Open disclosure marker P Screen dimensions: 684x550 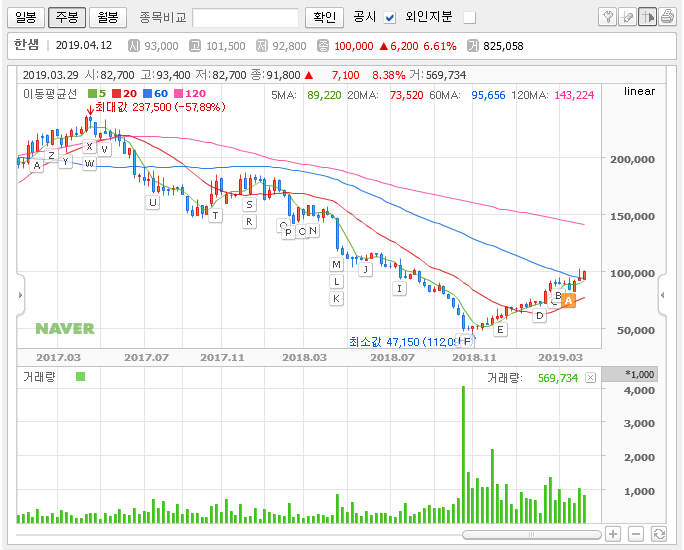(x=288, y=232)
